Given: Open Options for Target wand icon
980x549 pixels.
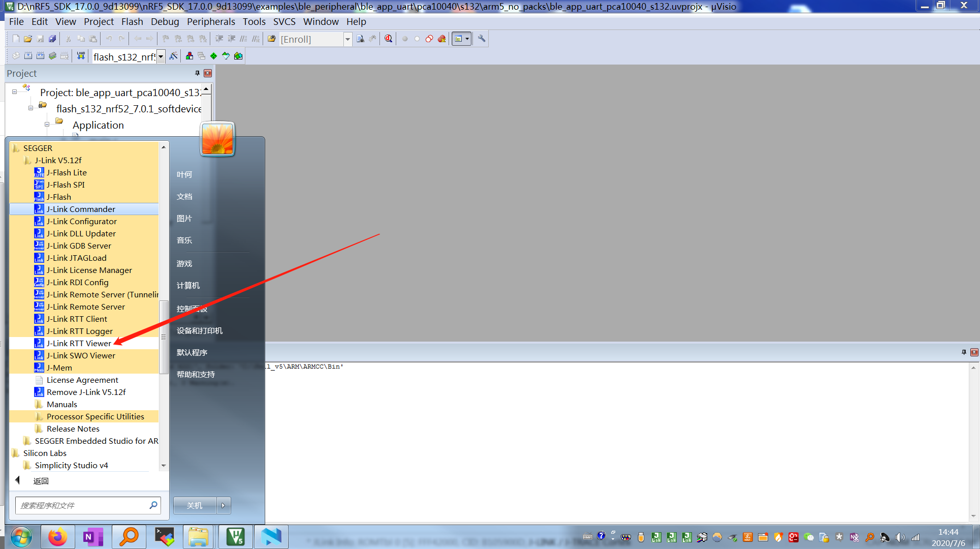Looking at the screenshot, I should 174,56.
